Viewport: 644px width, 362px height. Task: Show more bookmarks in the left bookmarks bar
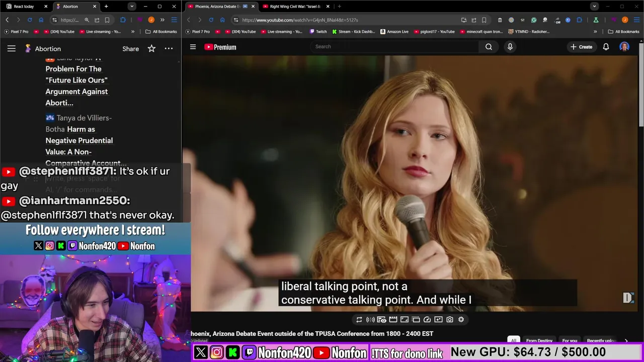(x=133, y=31)
